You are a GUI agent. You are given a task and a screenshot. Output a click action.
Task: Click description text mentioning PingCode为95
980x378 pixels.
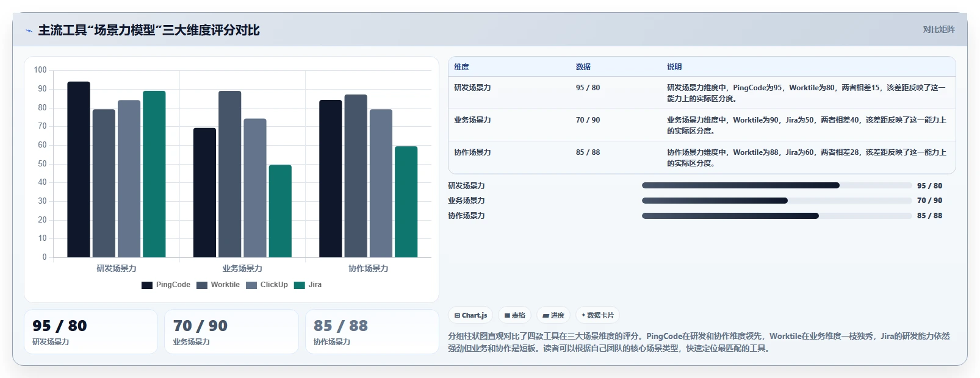click(806, 93)
